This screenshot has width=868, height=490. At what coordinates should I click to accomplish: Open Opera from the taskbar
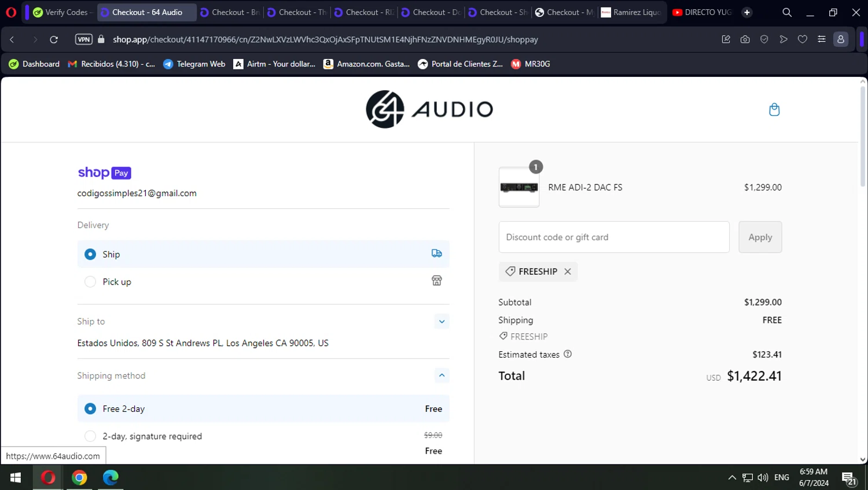point(48,477)
